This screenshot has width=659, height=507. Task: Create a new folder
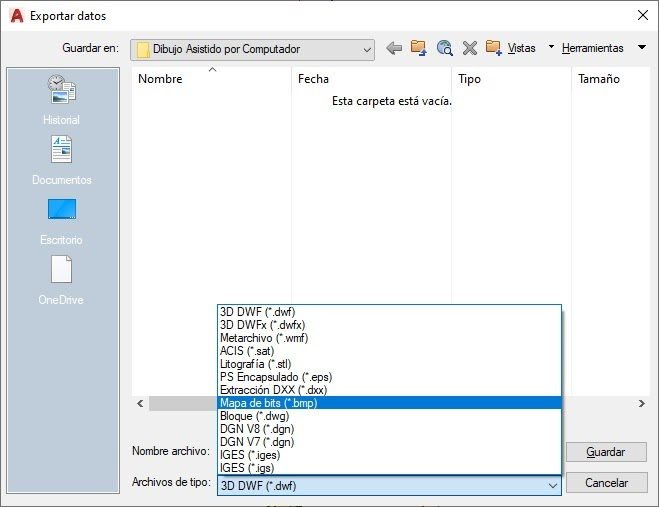[493, 48]
